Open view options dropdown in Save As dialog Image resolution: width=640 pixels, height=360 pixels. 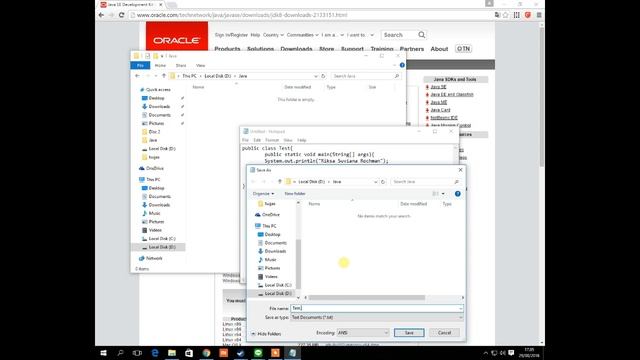click(x=443, y=193)
